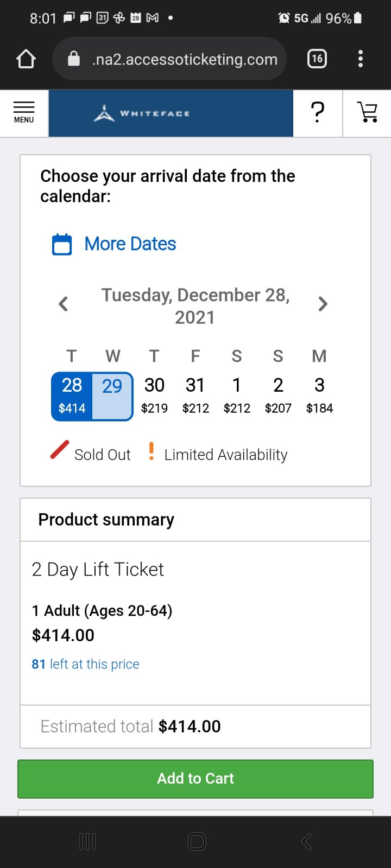This screenshot has height=868, width=391.
Task: Select Friday 31 at $212
Action: 195,396
